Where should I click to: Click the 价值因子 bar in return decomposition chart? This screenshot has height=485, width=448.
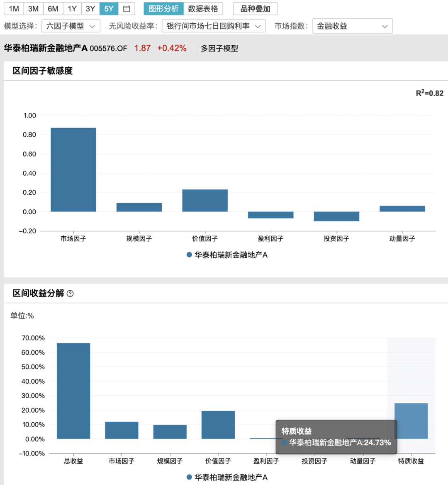218,425
